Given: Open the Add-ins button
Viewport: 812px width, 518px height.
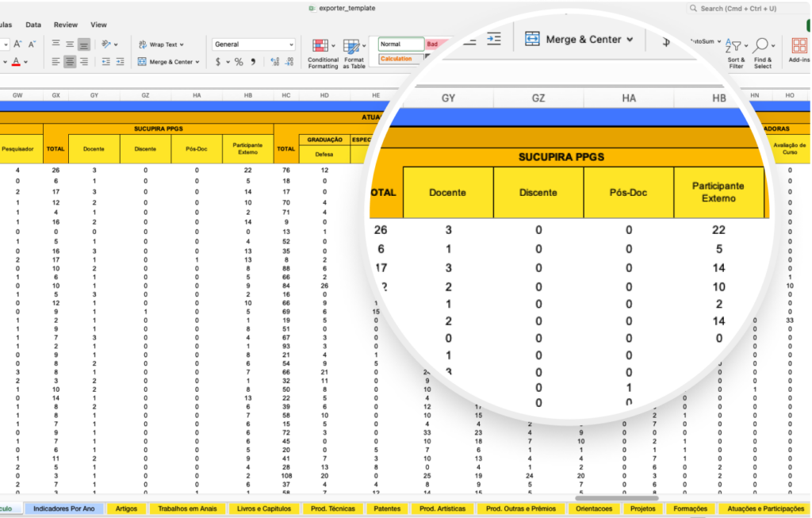Looking at the screenshot, I should 799,50.
